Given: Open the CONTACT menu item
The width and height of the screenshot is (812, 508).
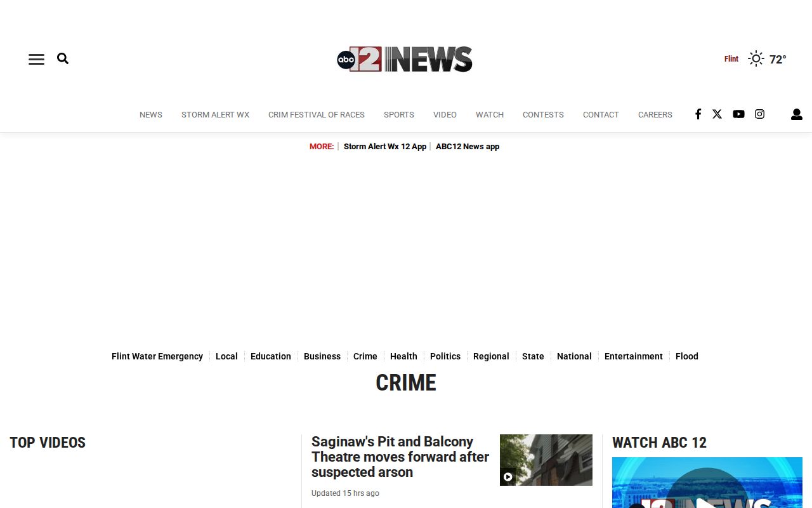Looking at the screenshot, I should (601, 115).
